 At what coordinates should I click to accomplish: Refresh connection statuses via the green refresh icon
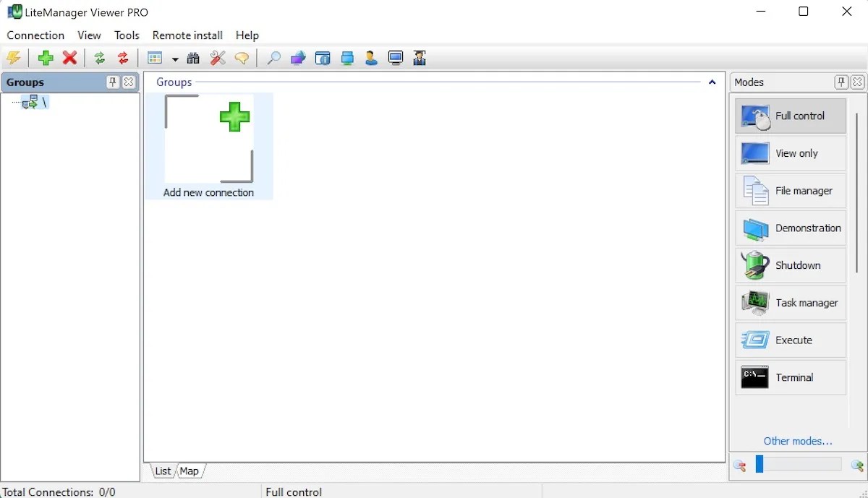(x=100, y=58)
